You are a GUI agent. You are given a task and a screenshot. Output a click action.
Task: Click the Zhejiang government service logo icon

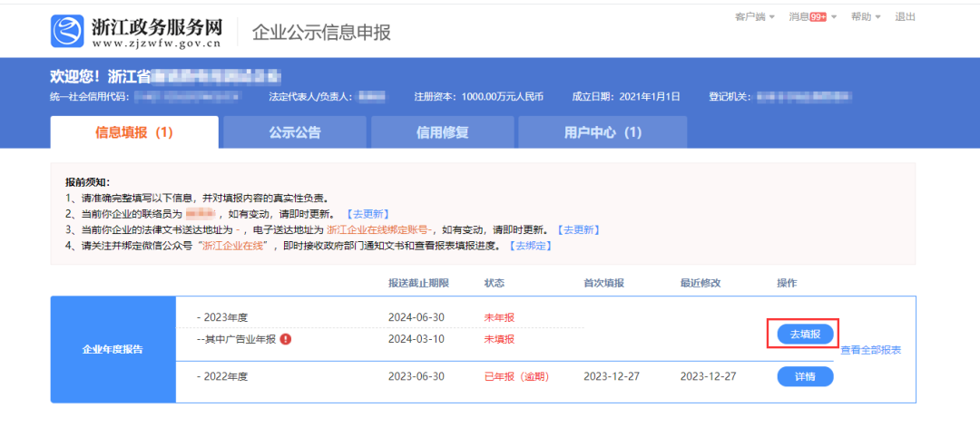point(67,31)
